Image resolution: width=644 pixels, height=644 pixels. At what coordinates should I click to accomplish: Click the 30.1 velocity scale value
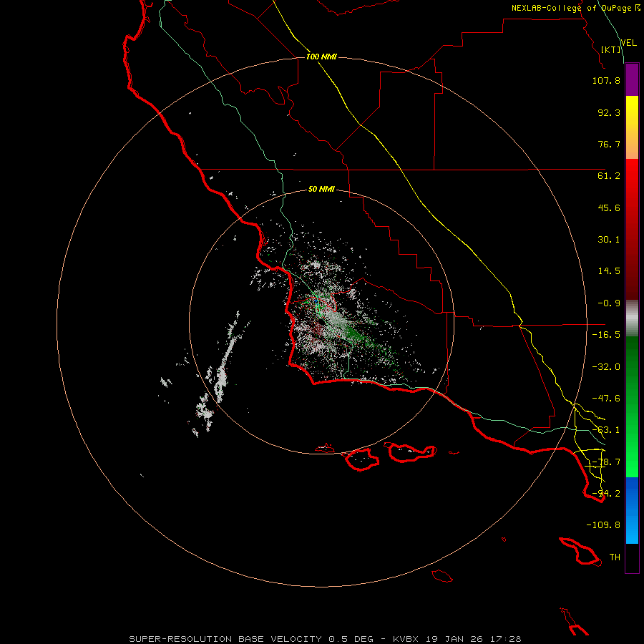coord(609,240)
